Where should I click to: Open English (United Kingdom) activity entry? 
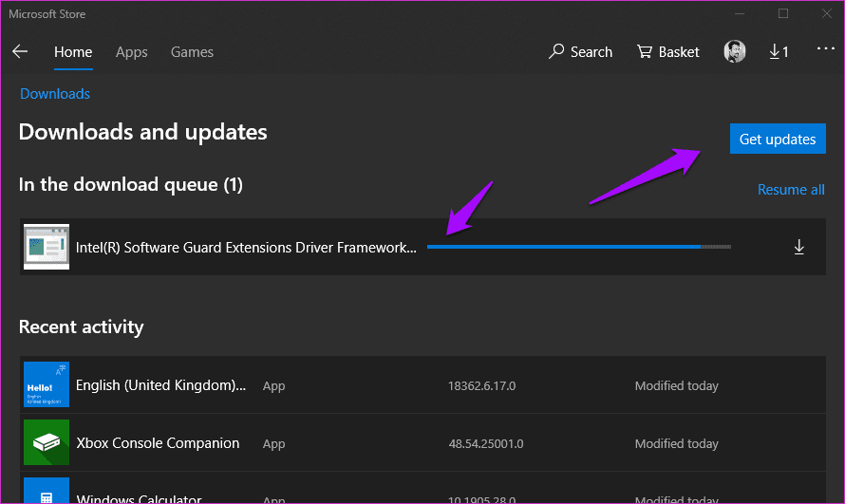(x=422, y=385)
